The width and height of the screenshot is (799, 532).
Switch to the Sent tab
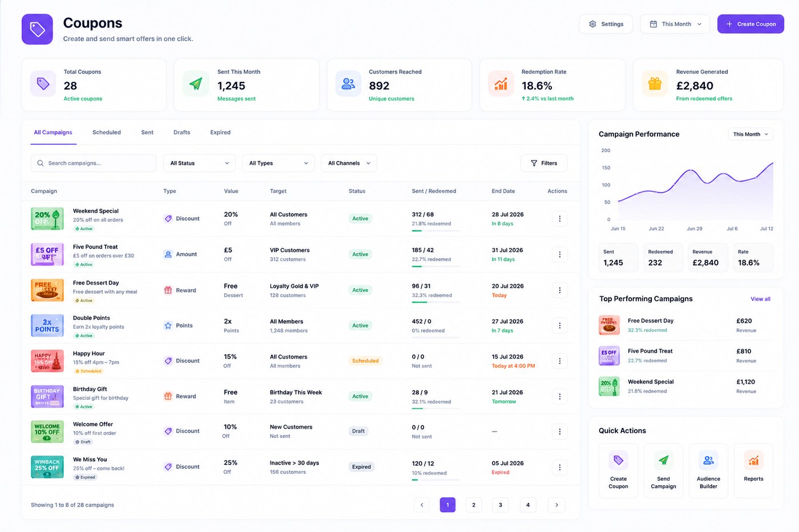coord(147,132)
